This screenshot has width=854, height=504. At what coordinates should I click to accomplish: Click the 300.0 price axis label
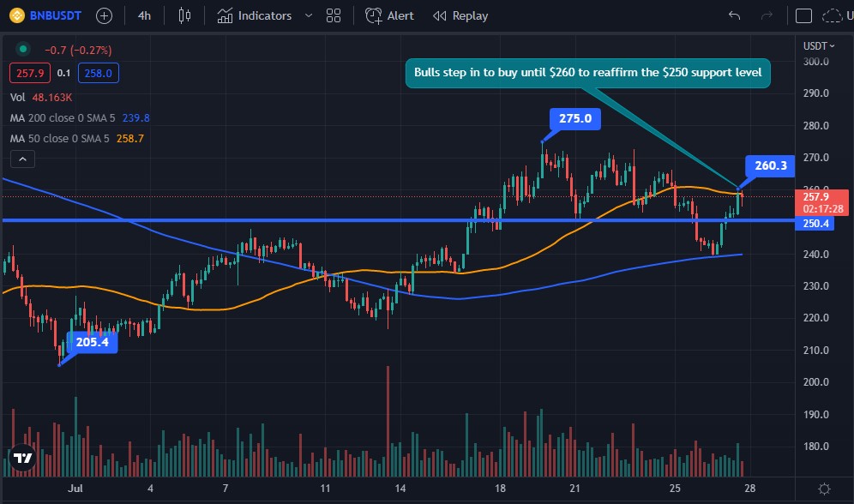tap(816, 62)
